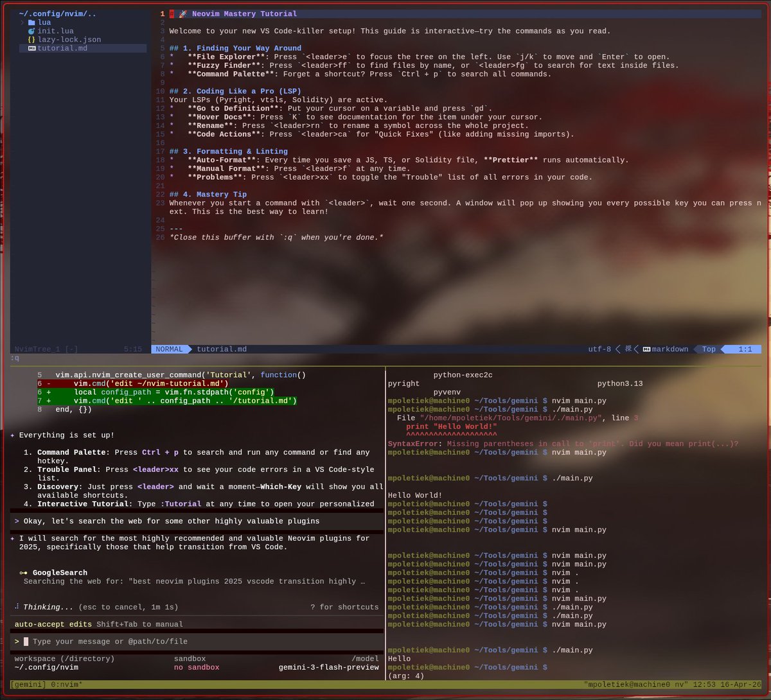Click the glyph icon next to utf-8
This screenshot has width=771, height=700.
click(x=627, y=349)
